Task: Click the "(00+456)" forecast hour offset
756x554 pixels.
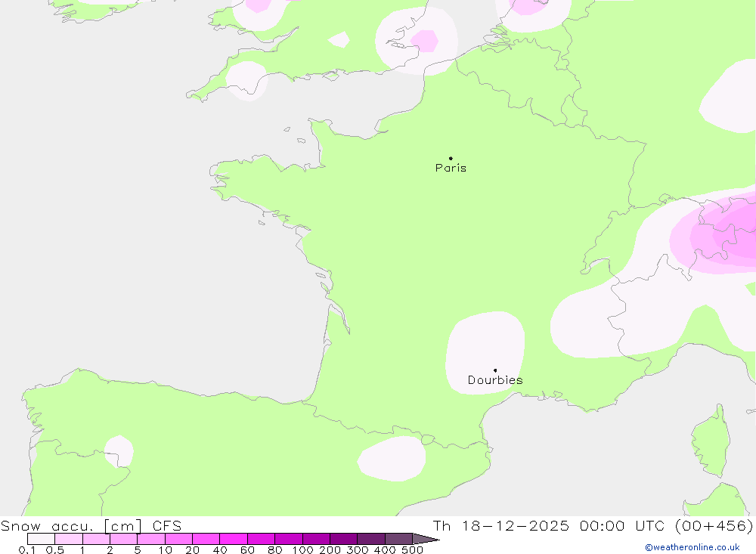Action: point(714,525)
